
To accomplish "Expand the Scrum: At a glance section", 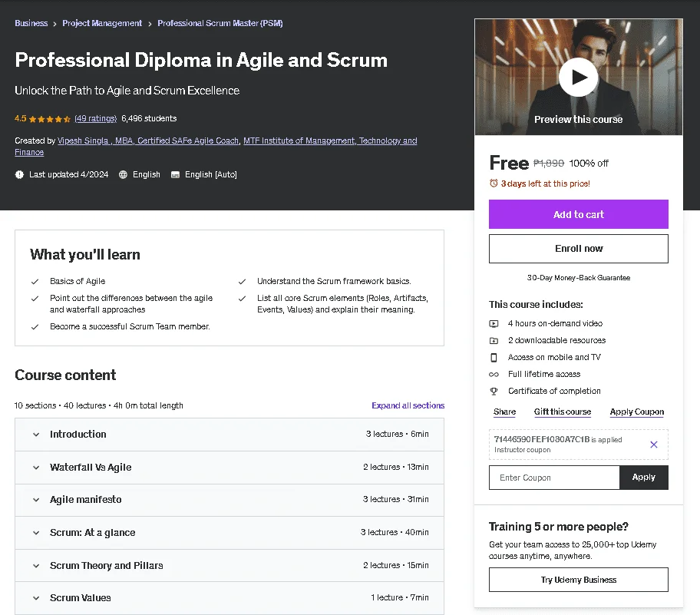I will [x=229, y=532].
